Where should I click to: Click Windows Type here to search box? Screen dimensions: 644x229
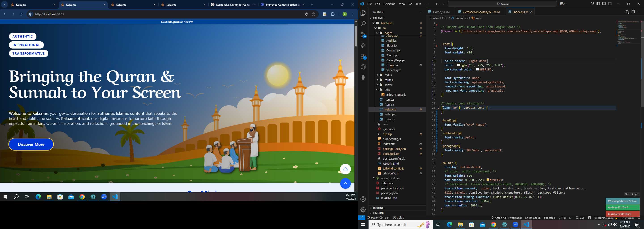coord(400,225)
